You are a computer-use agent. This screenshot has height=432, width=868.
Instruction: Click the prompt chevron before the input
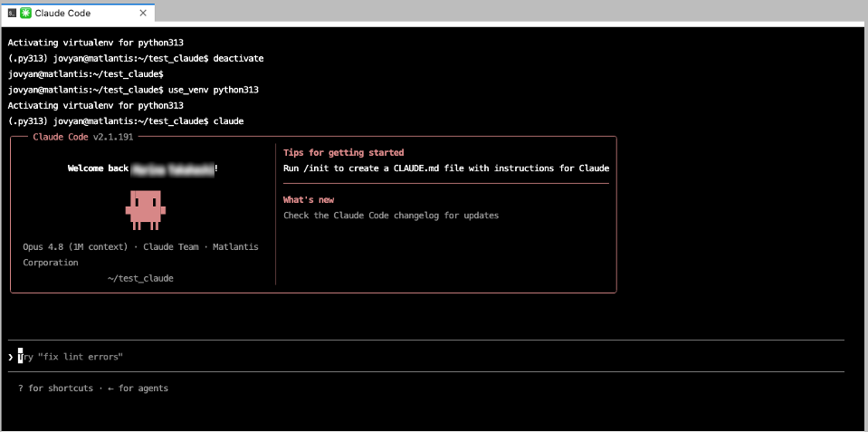(11, 357)
